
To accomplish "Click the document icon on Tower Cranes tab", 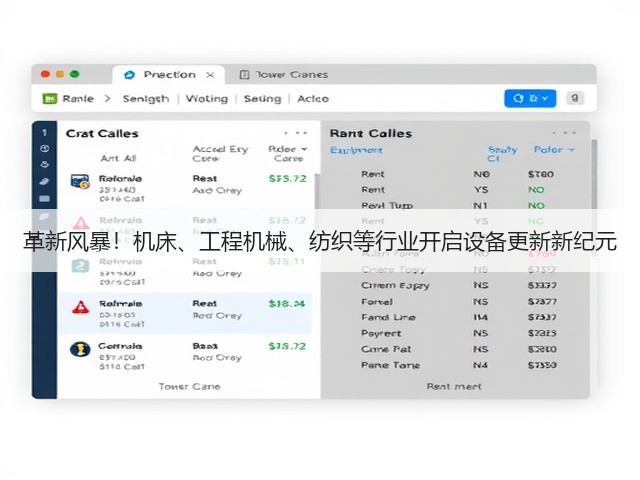I will [x=244, y=75].
